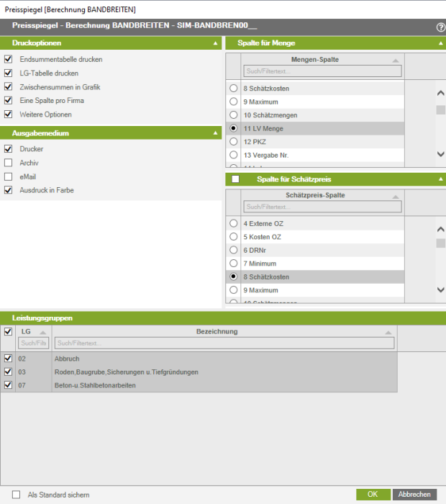Collapse the Ausgabemedium section

215,133
